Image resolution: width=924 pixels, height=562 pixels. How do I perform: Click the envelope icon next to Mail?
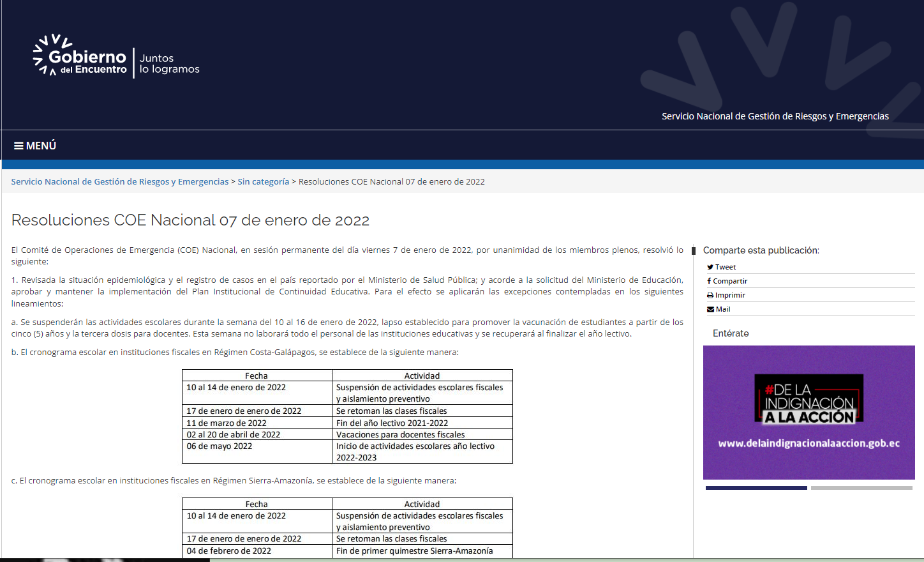tap(711, 309)
